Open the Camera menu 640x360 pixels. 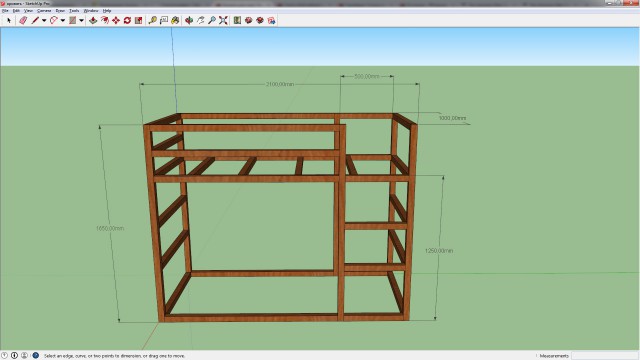(x=44, y=11)
